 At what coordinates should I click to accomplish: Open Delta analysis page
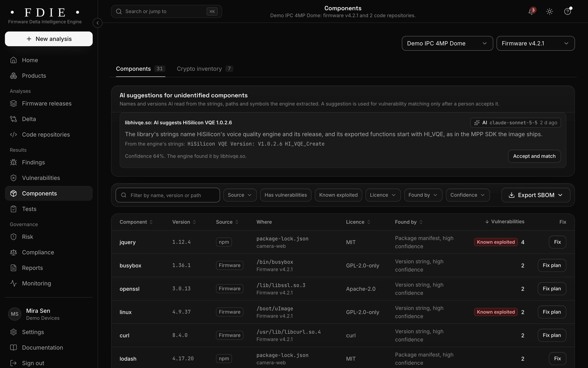click(49, 119)
